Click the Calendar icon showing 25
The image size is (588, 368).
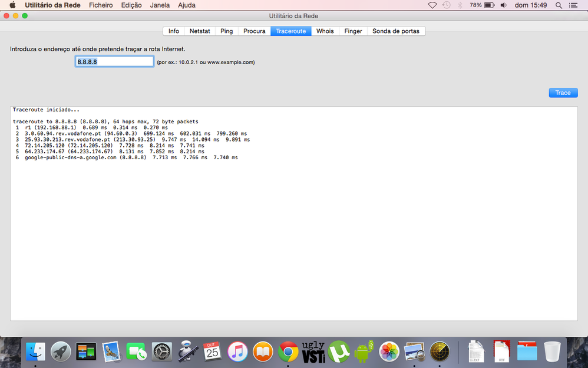click(212, 351)
